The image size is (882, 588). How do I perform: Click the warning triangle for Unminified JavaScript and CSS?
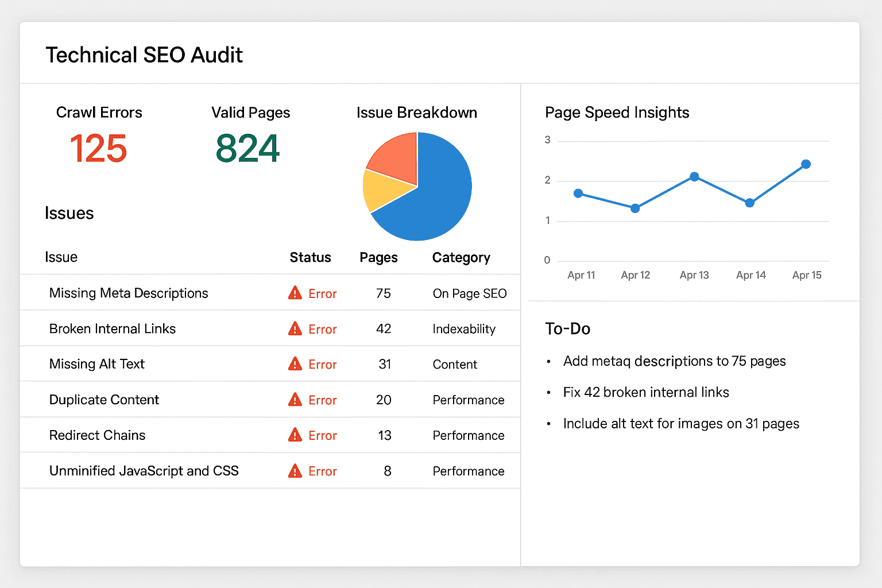[295, 471]
